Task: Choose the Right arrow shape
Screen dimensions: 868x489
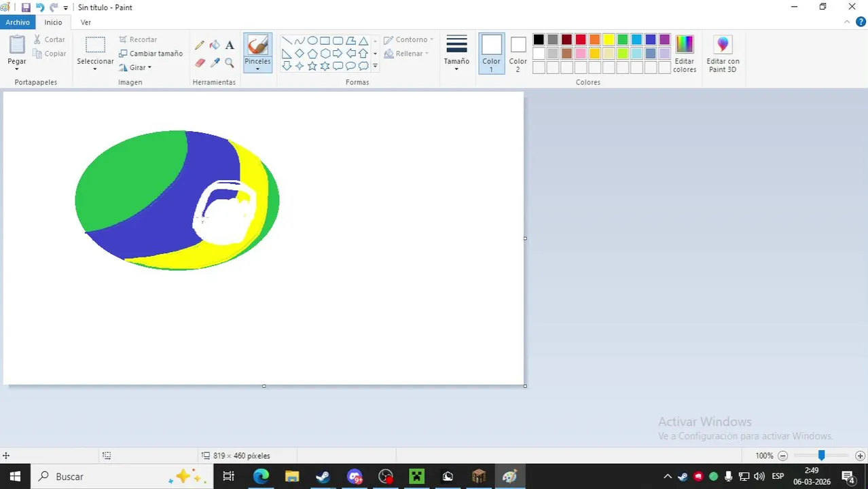Action: pos(338,54)
